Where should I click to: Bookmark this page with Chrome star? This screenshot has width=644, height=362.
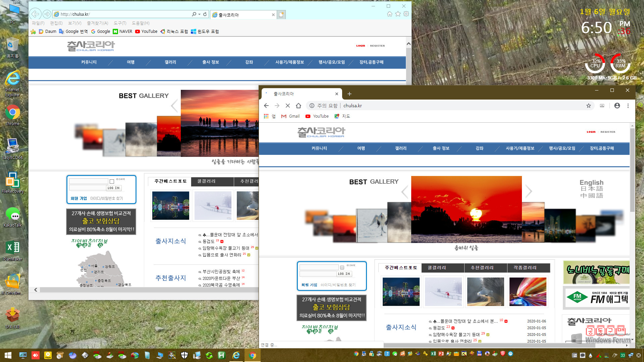pos(589,106)
